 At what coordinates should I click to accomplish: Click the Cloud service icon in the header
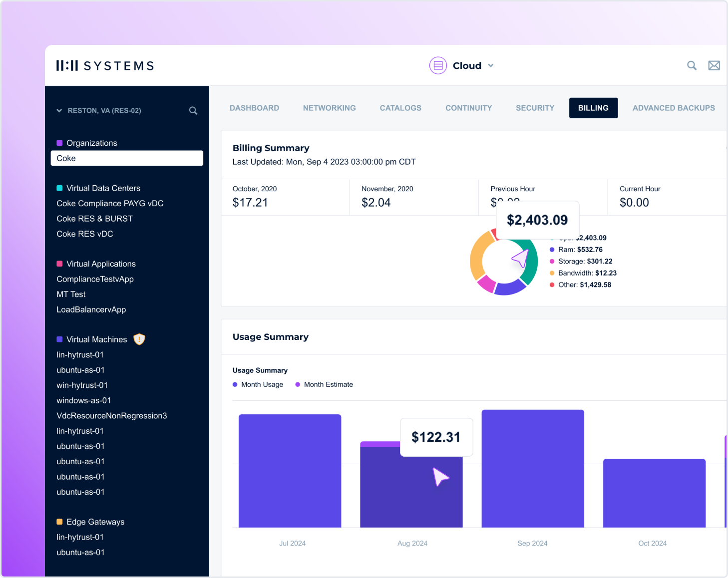[x=438, y=65]
